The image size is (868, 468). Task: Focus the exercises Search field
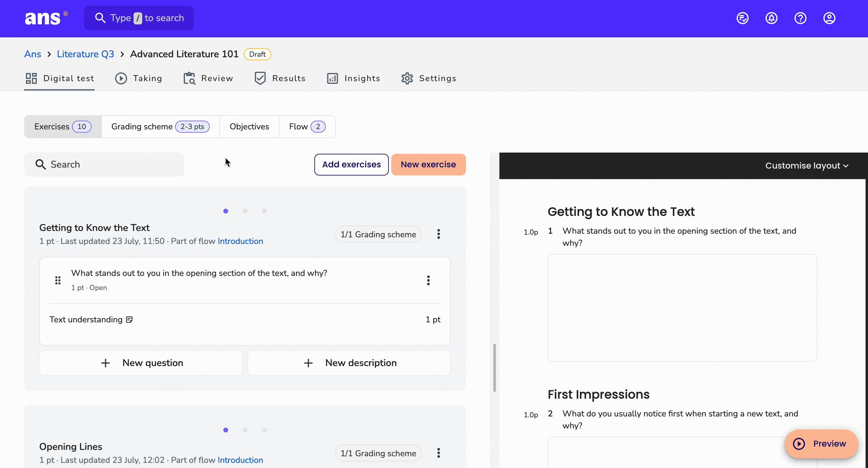[104, 164]
